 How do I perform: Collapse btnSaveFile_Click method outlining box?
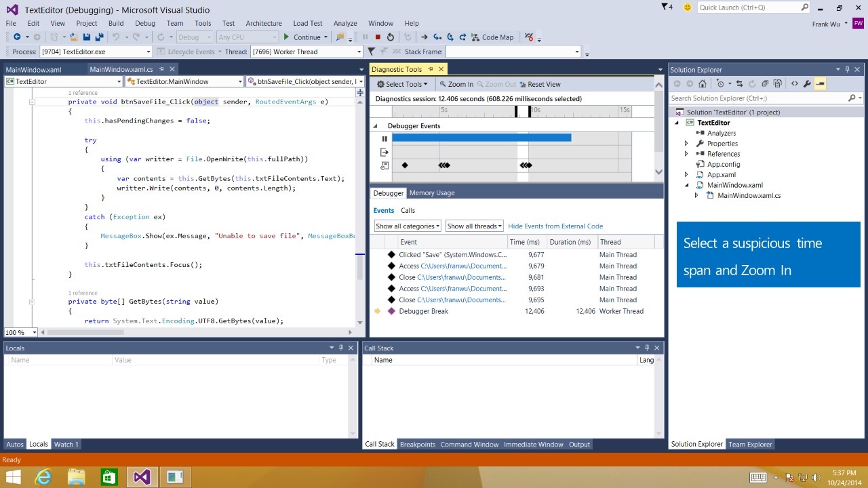[x=32, y=102]
